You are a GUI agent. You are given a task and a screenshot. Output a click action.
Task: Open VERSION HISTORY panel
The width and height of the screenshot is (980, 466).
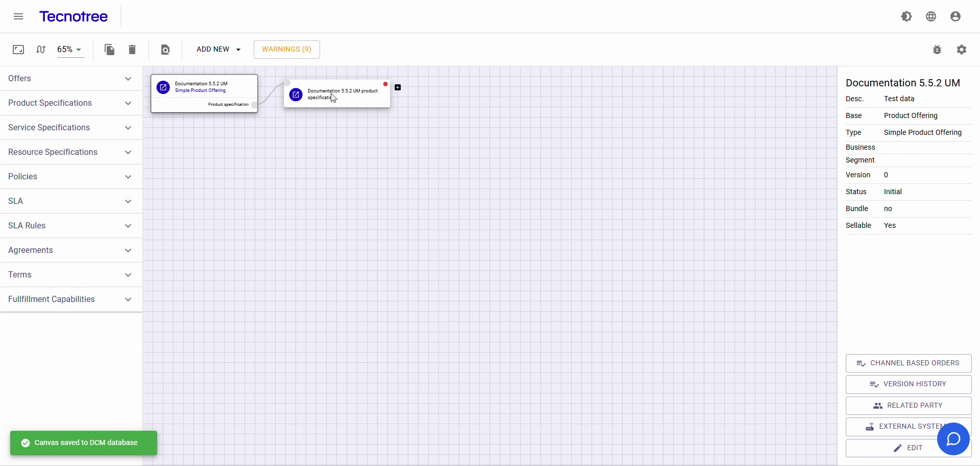(x=908, y=384)
